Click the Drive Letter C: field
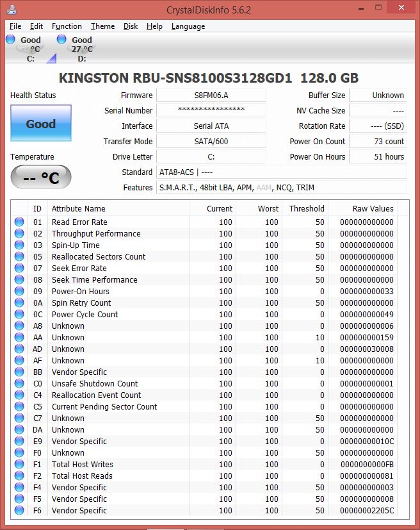420x530 pixels. coord(211,156)
